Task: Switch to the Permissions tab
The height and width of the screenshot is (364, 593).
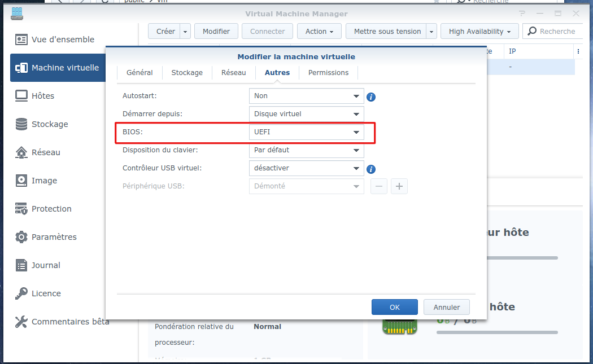Action: point(328,73)
